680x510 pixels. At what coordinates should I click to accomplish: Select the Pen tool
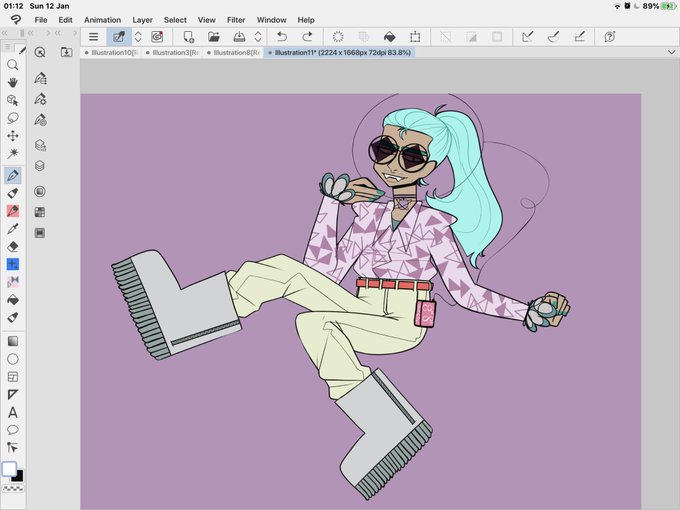(13, 175)
